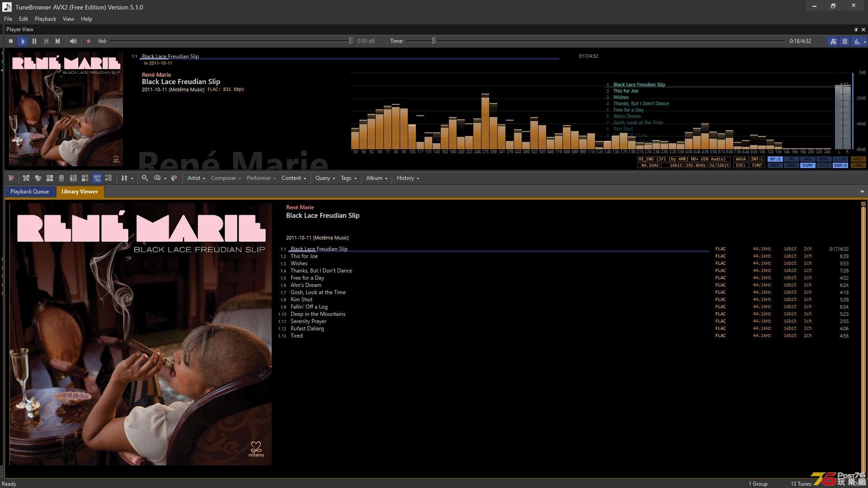Open the Artist dropdown
Image resolution: width=868 pixels, height=488 pixels.
(x=196, y=178)
